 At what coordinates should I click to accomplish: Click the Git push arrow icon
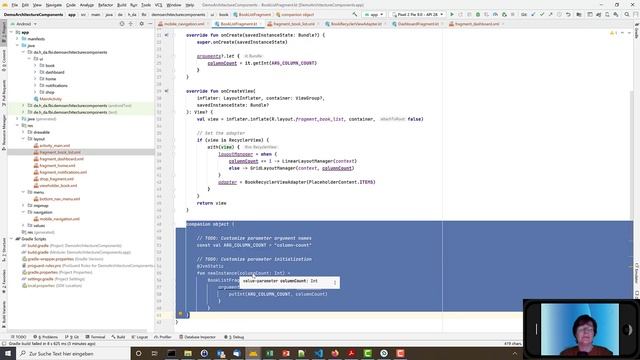pos(551,15)
